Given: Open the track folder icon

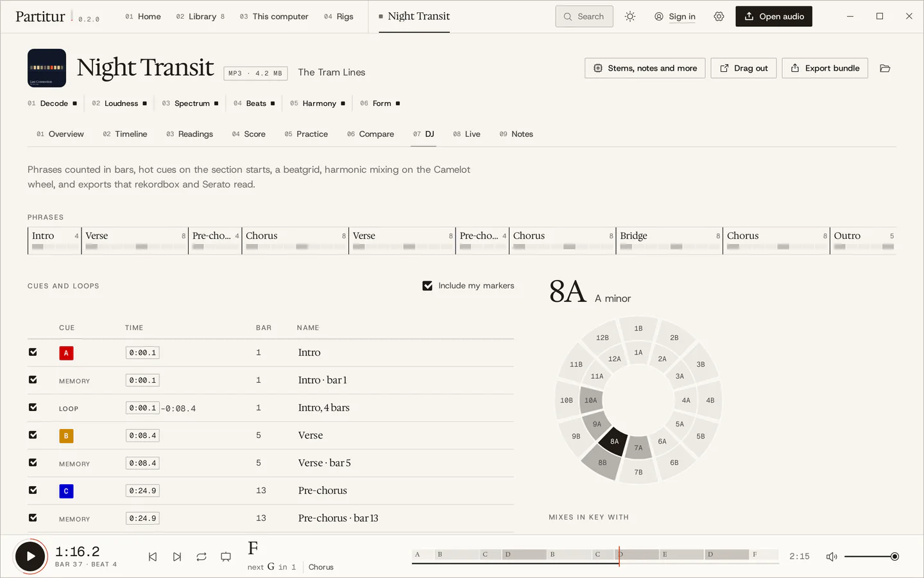Looking at the screenshot, I should coord(885,68).
